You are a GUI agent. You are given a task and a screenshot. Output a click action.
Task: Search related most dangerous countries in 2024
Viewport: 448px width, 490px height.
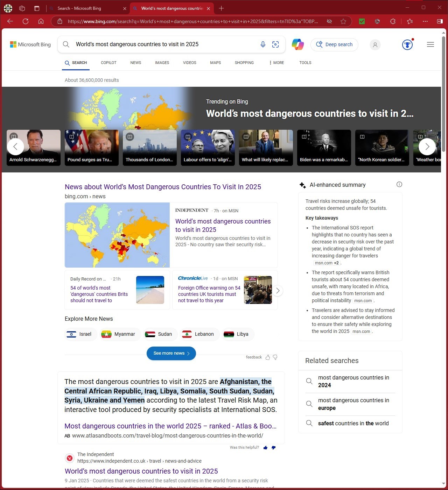pos(350,381)
